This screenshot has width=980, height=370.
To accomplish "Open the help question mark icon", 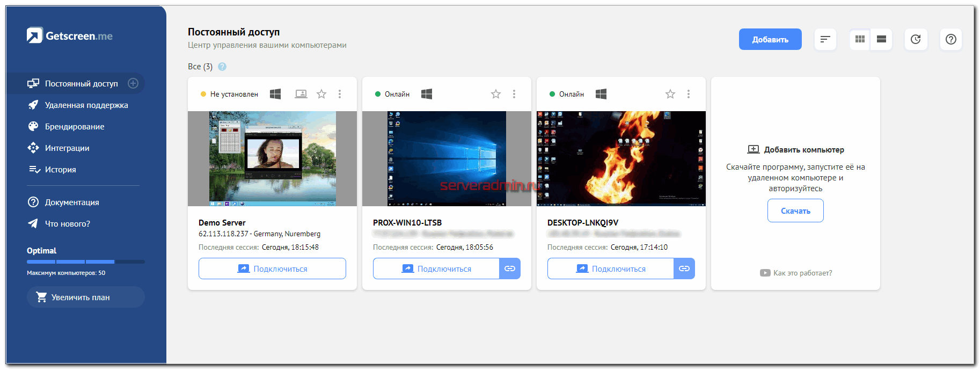I will (950, 39).
